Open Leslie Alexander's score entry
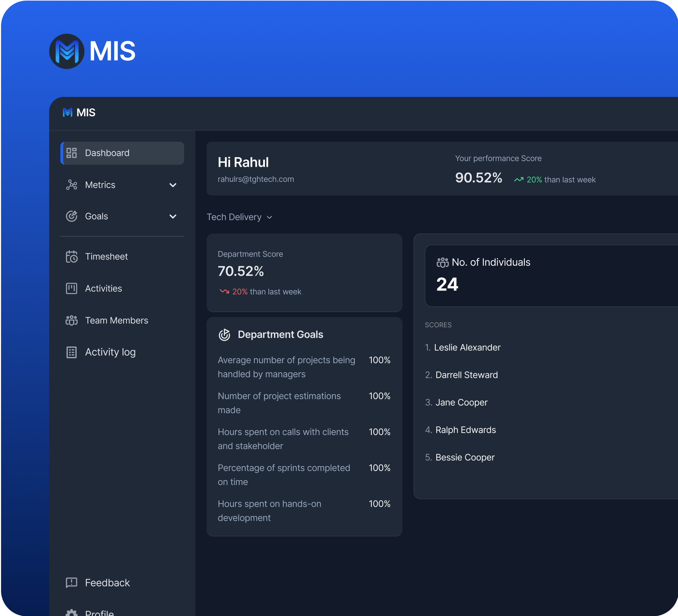This screenshot has width=678, height=616. 467,347
